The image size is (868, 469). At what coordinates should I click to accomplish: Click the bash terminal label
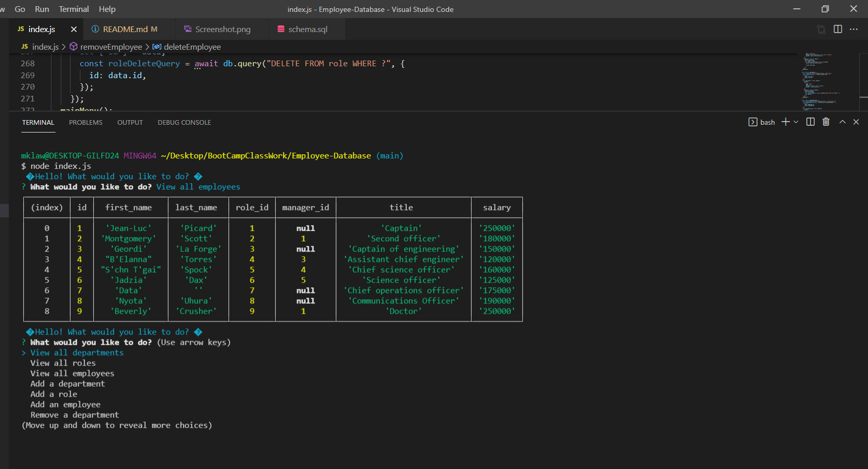767,122
